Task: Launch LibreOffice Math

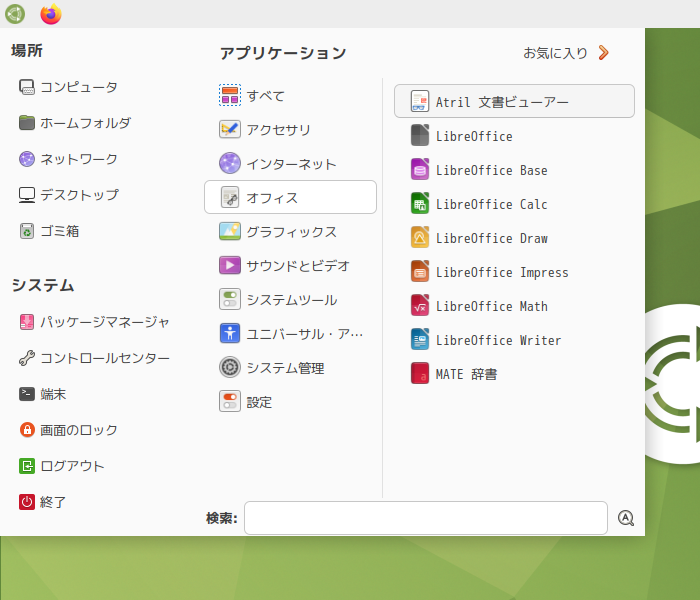Action: point(514,305)
